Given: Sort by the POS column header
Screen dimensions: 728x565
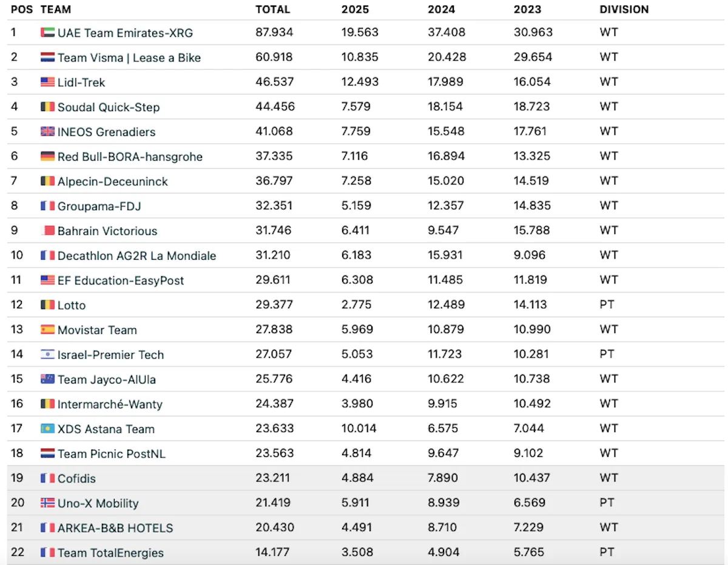Looking at the screenshot, I should (x=21, y=10).
